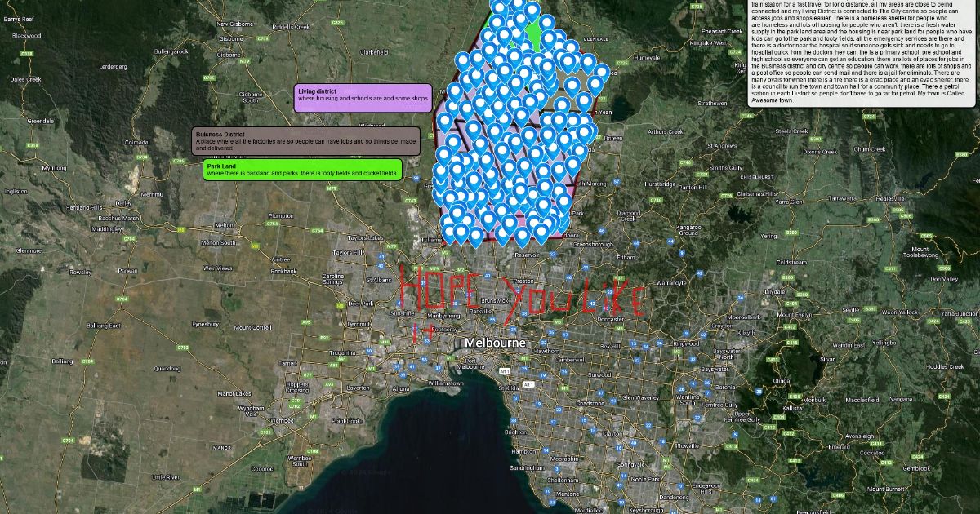Select the Caroline Springs label

coord(333,280)
